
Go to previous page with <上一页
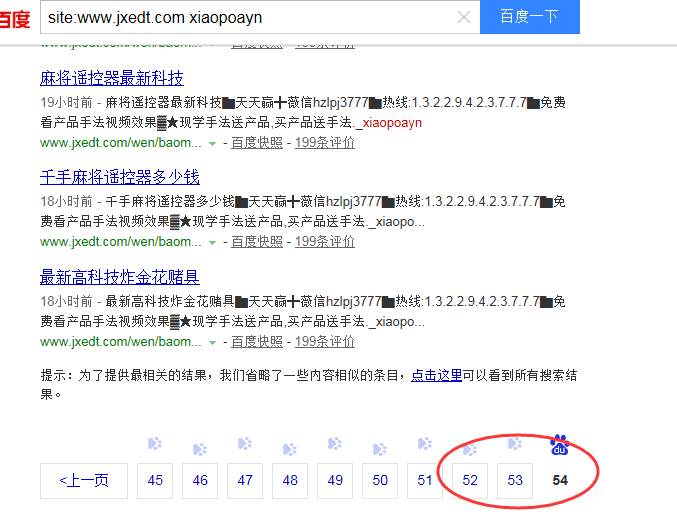84,481
